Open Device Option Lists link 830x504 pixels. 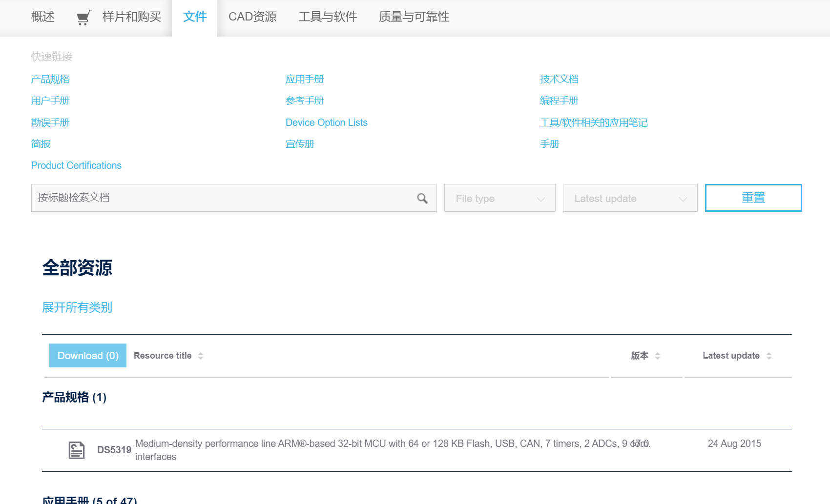point(327,122)
